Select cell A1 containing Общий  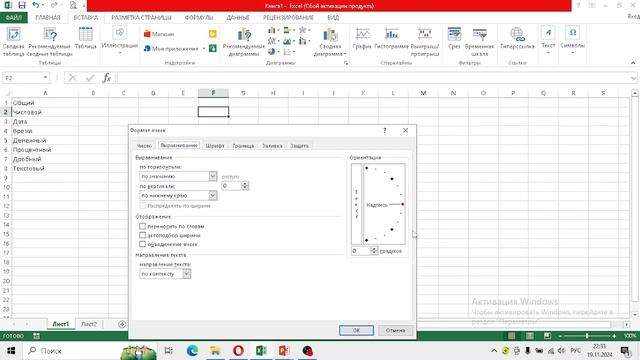(45, 103)
